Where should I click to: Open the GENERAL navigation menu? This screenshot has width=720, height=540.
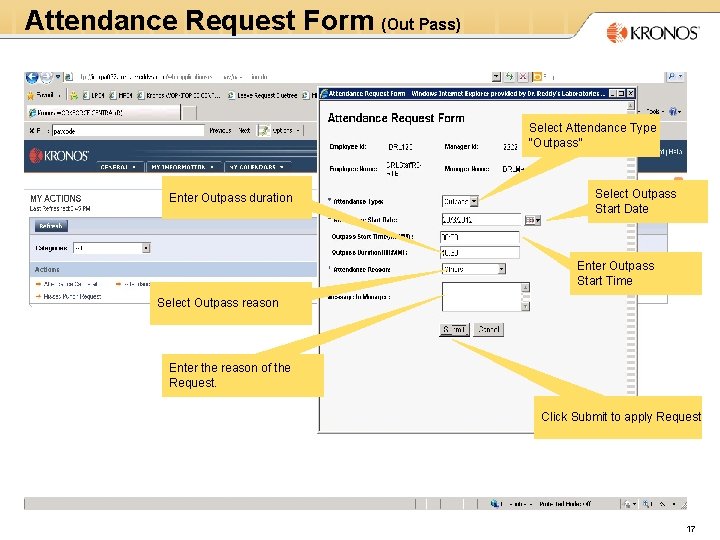(118, 167)
